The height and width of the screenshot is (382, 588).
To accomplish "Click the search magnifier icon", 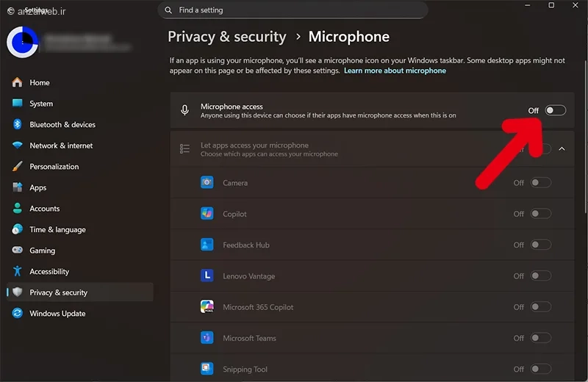I will pyautogui.click(x=168, y=10).
